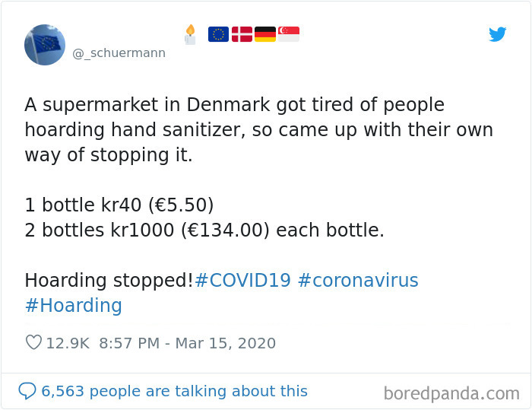Click the Singapore flag emoji
Viewport: 532px width, 410px height.
(x=289, y=34)
